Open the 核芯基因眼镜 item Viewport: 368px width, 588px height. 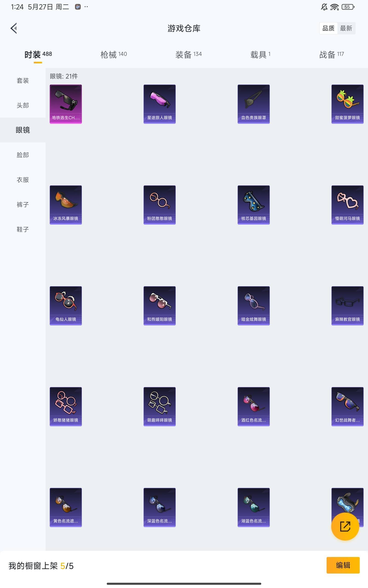click(x=253, y=205)
